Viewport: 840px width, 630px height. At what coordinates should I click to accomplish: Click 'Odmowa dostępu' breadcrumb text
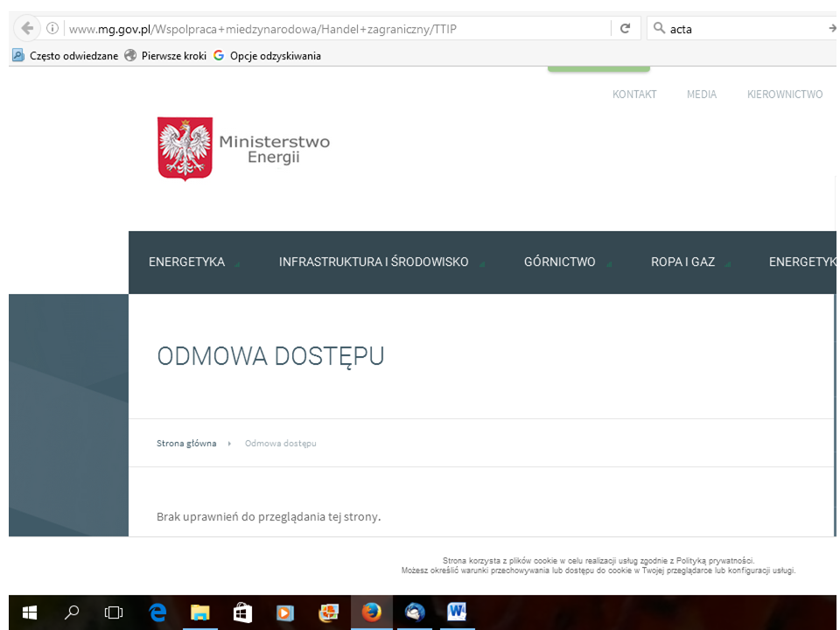click(x=280, y=443)
